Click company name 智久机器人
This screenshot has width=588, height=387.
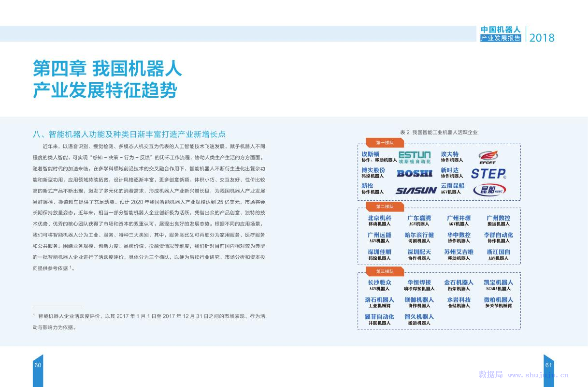click(x=419, y=317)
